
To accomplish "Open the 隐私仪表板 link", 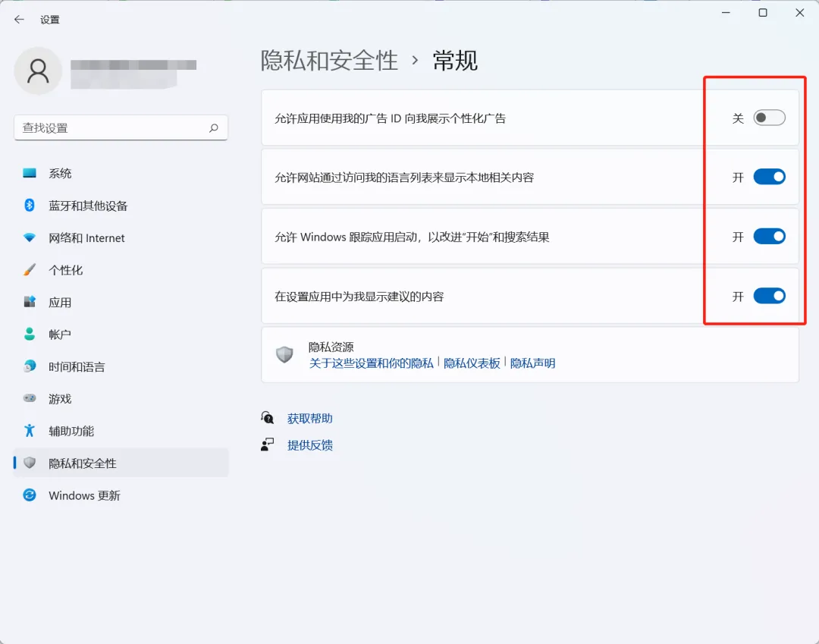I will pyautogui.click(x=472, y=363).
